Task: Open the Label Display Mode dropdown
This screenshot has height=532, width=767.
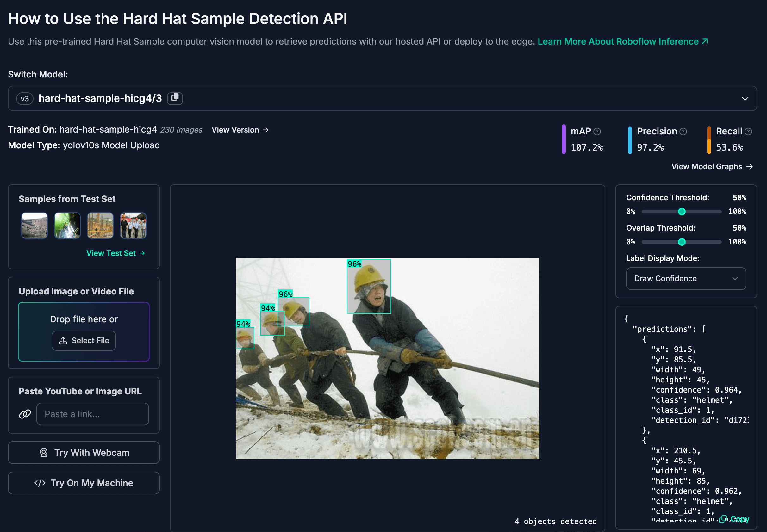Action: coord(686,278)
